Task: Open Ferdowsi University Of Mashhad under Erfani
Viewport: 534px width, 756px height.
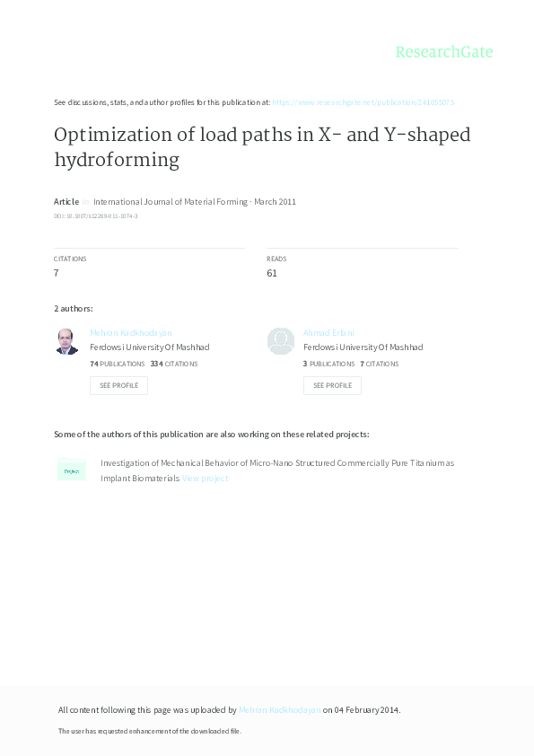Action: (363, 347)
